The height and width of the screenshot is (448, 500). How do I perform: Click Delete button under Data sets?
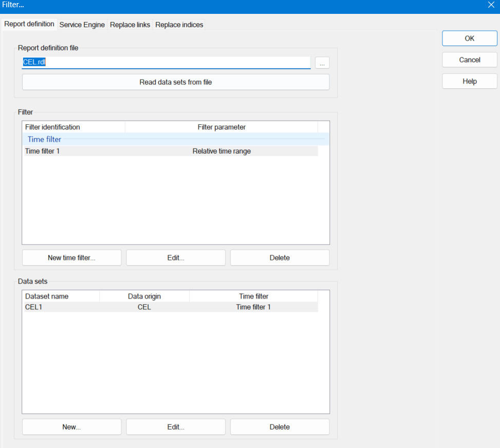point(280,427)
